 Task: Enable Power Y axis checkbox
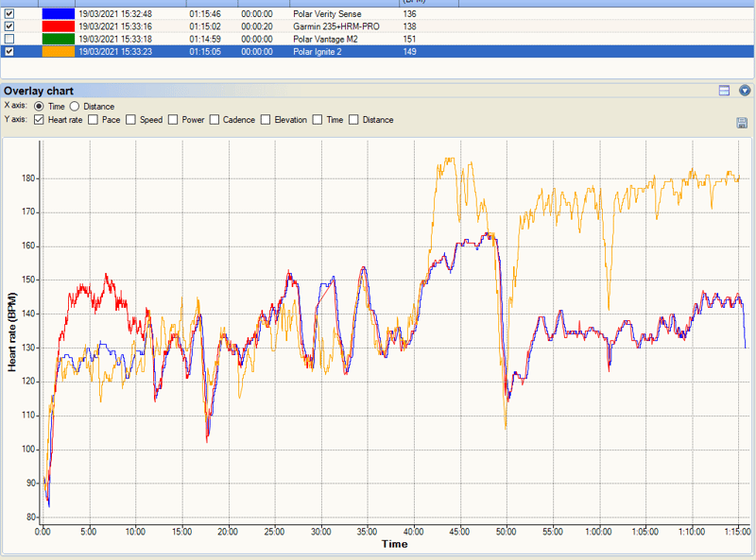[x=173, y=120]
